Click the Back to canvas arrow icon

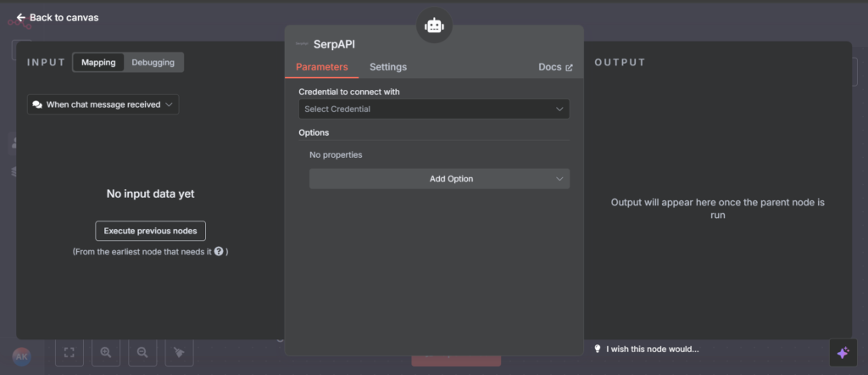pos(21,18)
